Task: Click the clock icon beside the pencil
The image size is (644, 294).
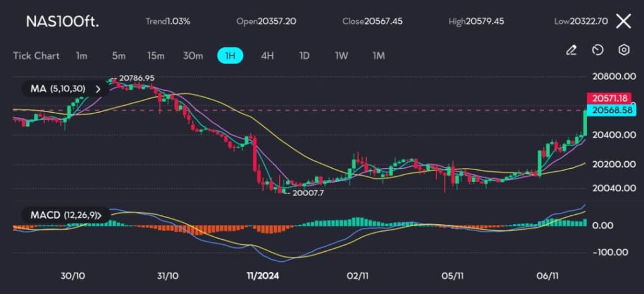Action: [x=597, y=50]
